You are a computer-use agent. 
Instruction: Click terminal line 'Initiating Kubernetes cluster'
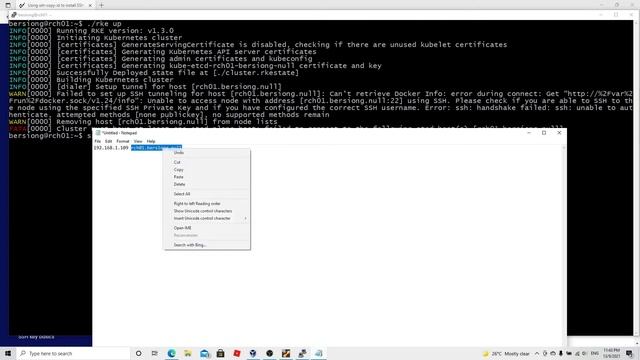tap(119, 38)
